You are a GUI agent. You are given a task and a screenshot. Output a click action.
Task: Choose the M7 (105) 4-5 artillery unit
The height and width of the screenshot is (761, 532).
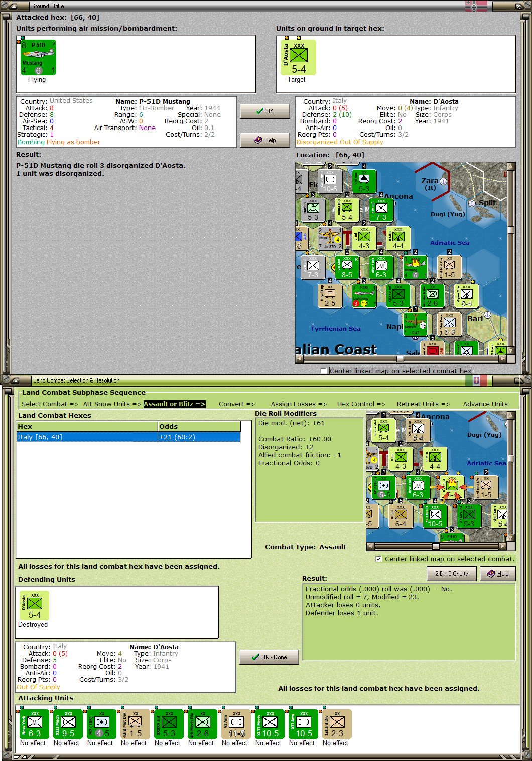tap(102, 724)
